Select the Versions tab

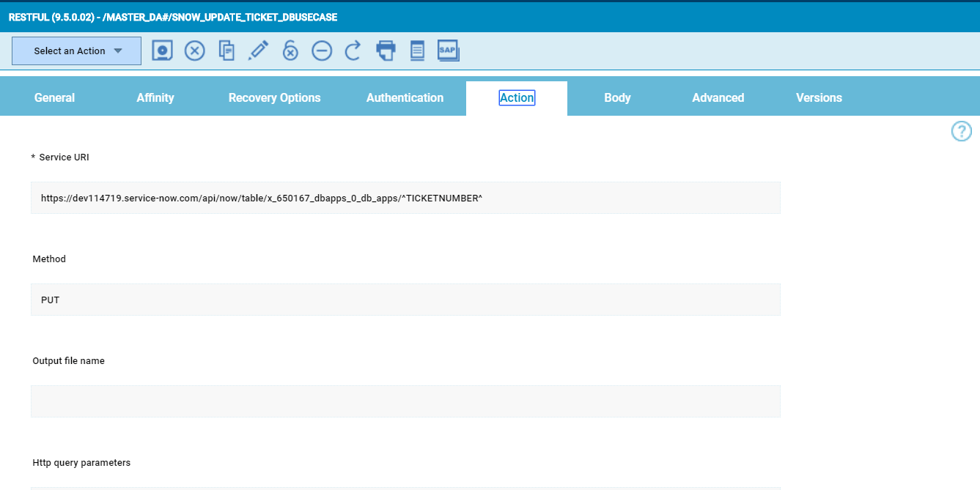tap(819, 97)
